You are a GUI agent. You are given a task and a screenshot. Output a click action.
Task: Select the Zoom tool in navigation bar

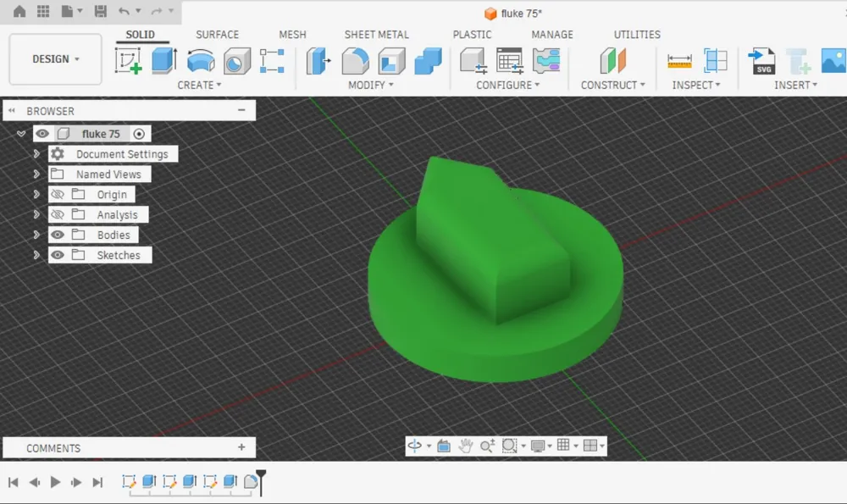[487, 446]
